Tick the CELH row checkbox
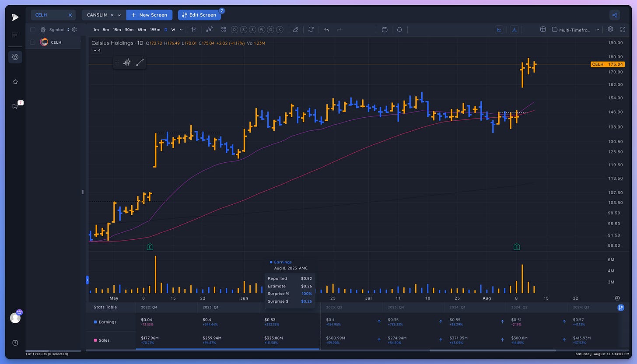 33,42
